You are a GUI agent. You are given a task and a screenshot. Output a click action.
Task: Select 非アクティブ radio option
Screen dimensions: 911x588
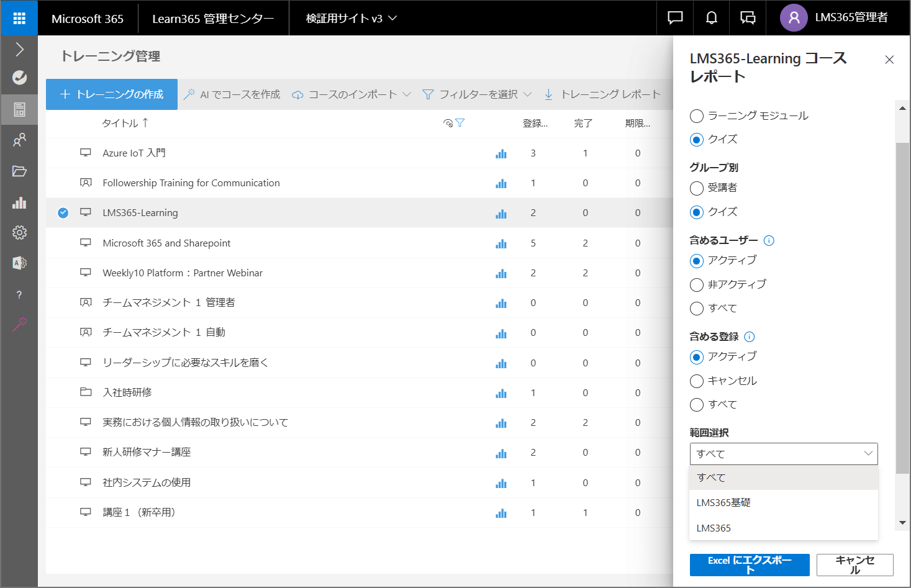pyautogui.click(x=697, y=285)
